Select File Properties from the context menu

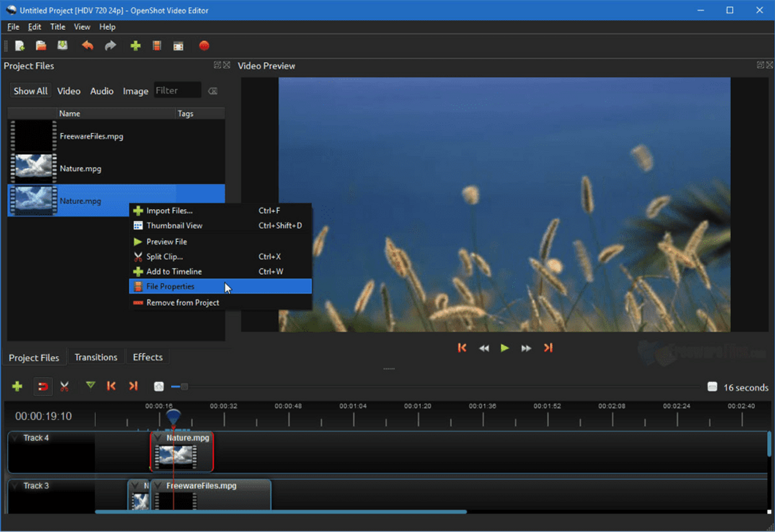[169, 286]
